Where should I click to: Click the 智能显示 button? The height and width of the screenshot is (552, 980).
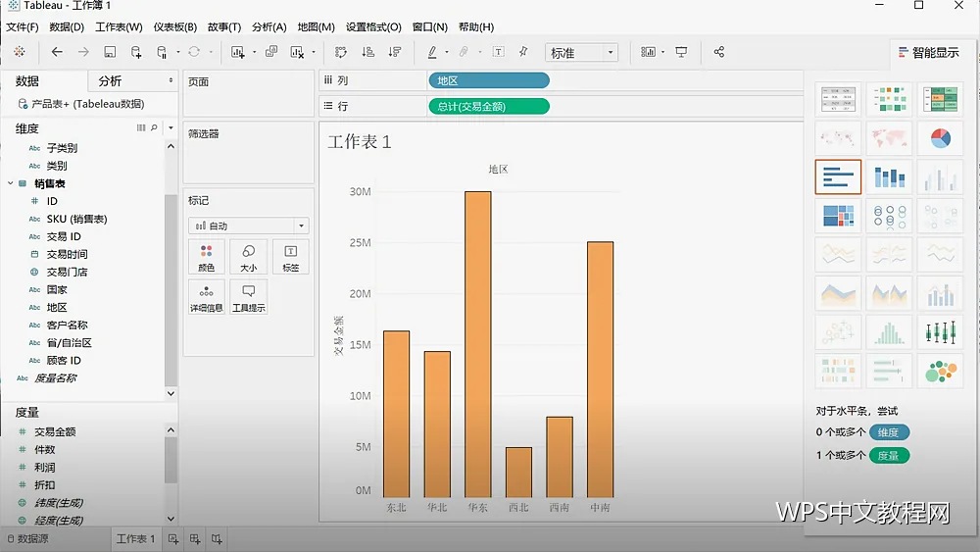(x=929, y=53)
